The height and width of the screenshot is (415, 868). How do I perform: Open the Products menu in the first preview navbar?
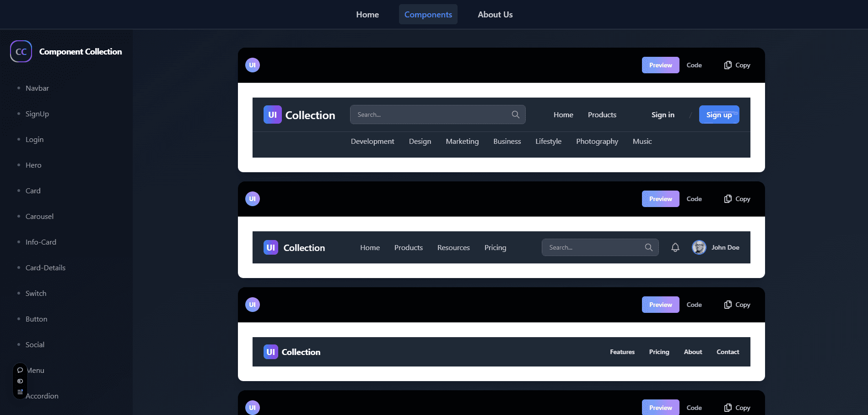pyautogui.click(x=602, y=115)
